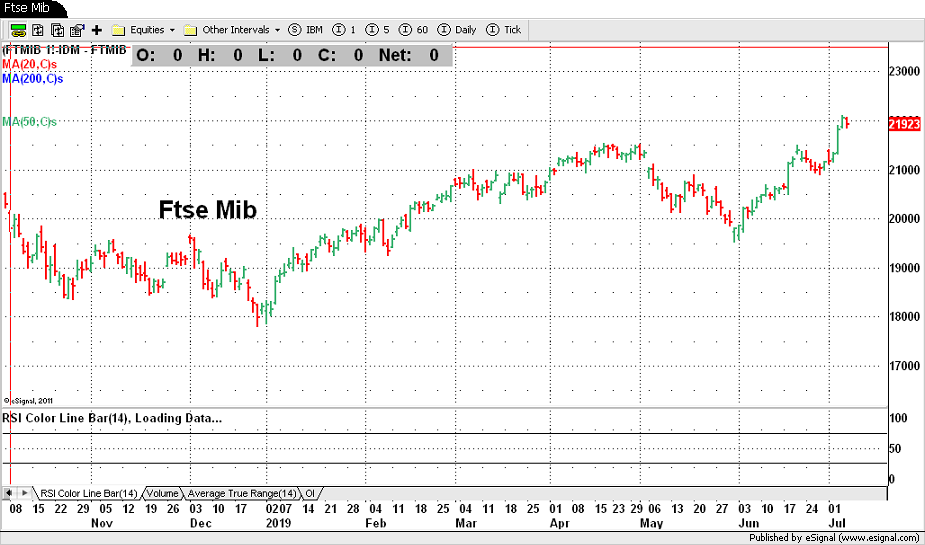Select the MA(200,C)s study label
925x545 pixels.
pos(32,78)
